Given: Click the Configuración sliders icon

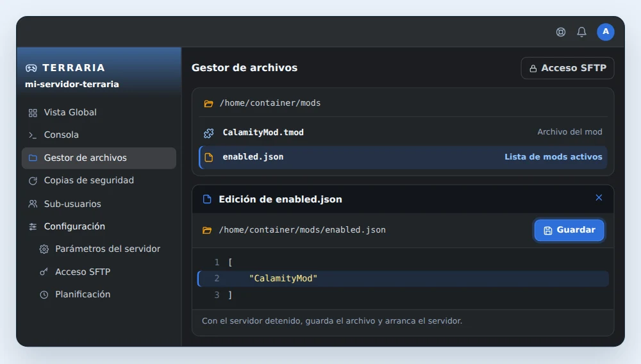Looking at the screenshot, I should coord(33,226).
